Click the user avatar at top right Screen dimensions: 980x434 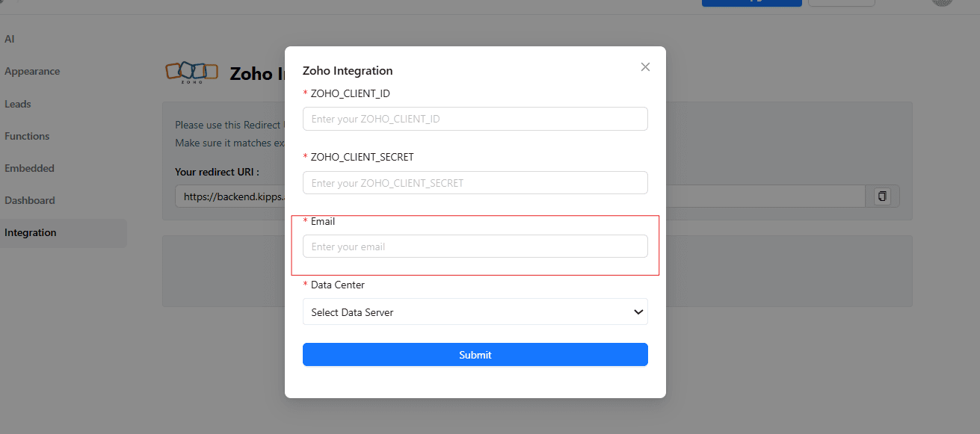pyautogui.click(x=942, y=2)
